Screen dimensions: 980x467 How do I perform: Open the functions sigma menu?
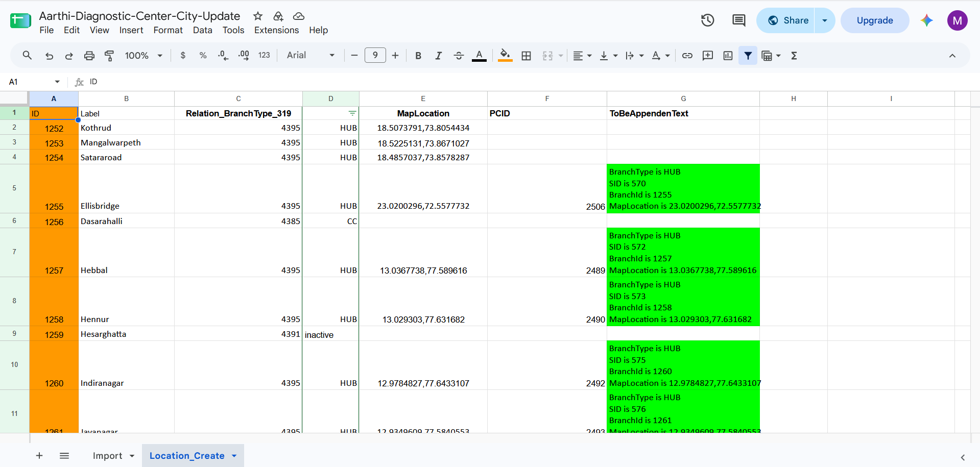pyautogui.click(x=794, y=56)
